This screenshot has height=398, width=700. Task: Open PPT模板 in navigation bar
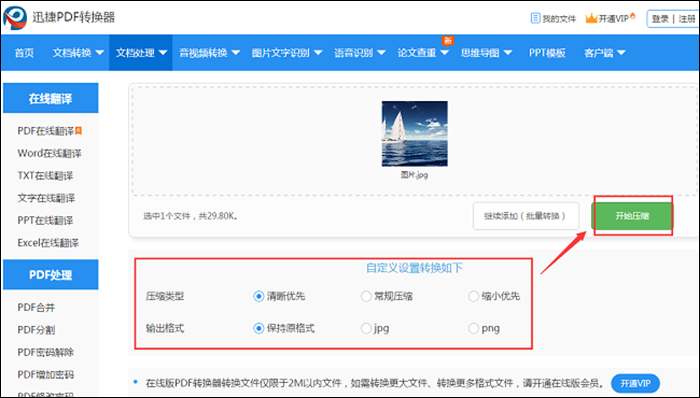point(547,53)
